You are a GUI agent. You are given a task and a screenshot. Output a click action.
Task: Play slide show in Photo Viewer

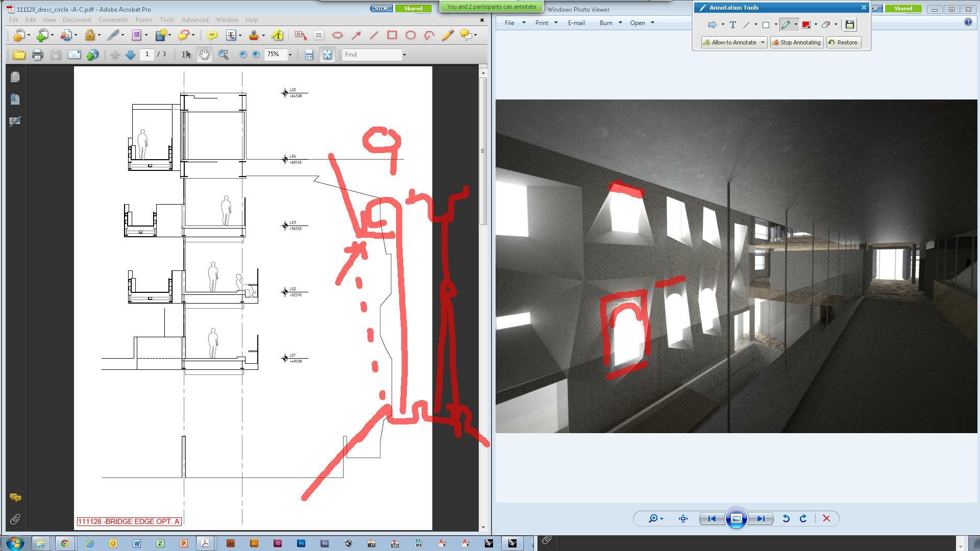736,519
